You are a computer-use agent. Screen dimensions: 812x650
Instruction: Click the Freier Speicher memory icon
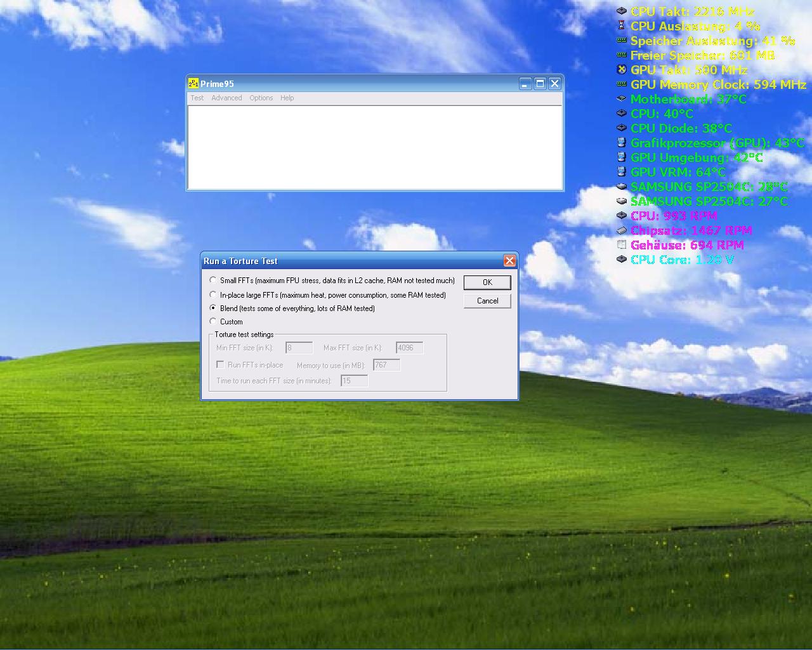coord(622,55)
